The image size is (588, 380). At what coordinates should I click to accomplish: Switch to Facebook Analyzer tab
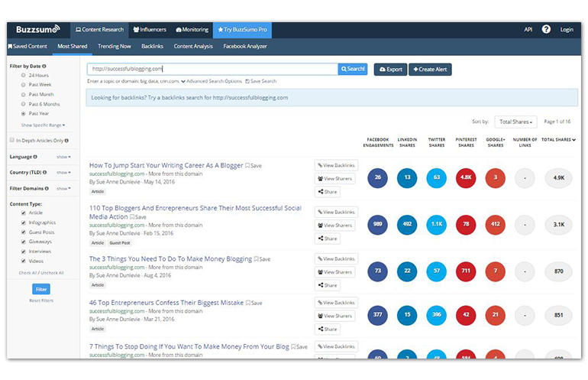tap(245, 47)
